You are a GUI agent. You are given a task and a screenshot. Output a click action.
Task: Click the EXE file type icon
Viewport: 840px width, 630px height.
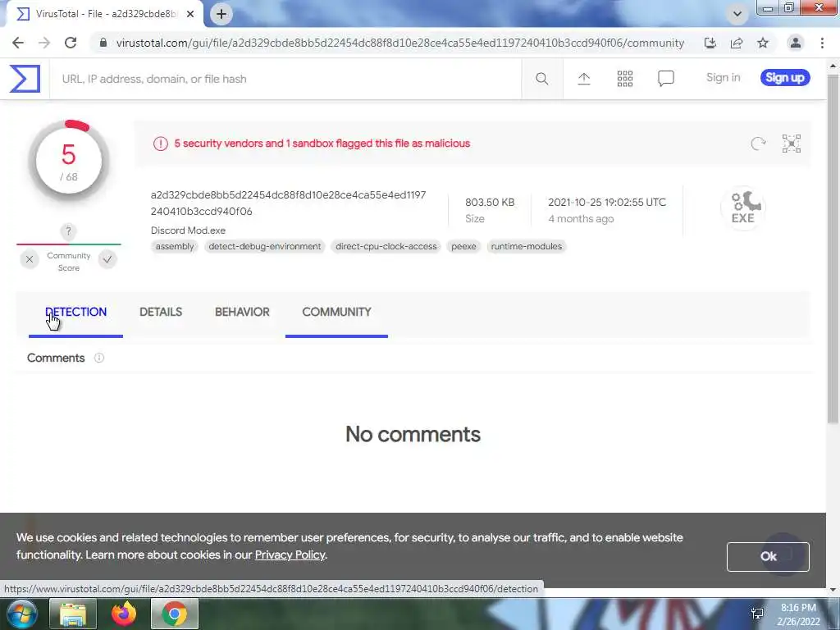(x=743, y=208)
